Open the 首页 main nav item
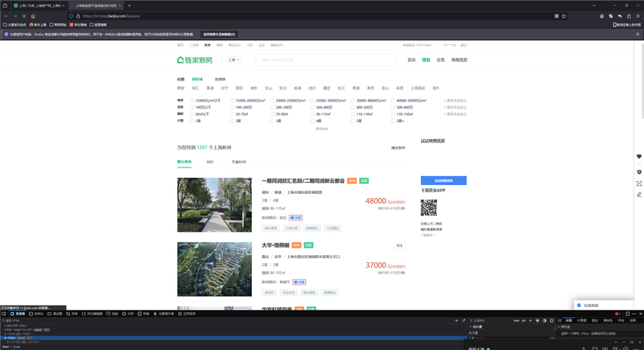 pos(411,60)
